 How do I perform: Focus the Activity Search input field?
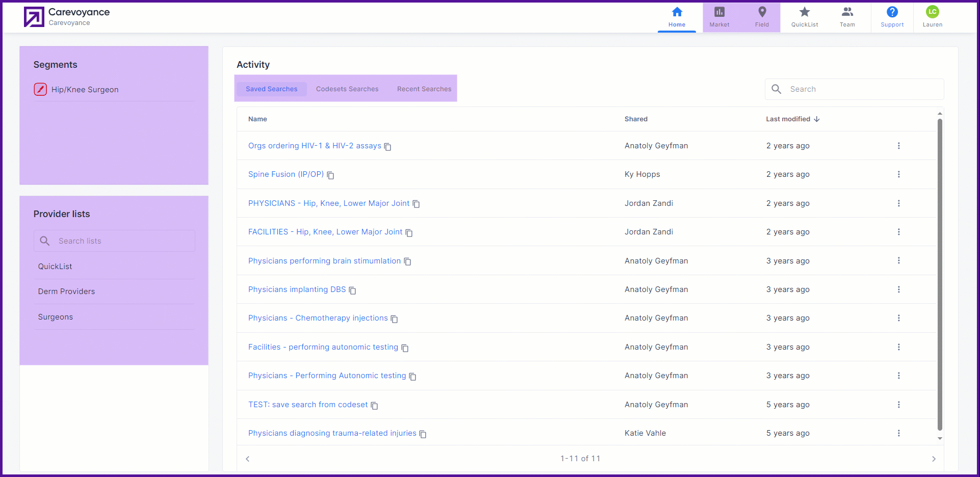(x=855, y=89)
